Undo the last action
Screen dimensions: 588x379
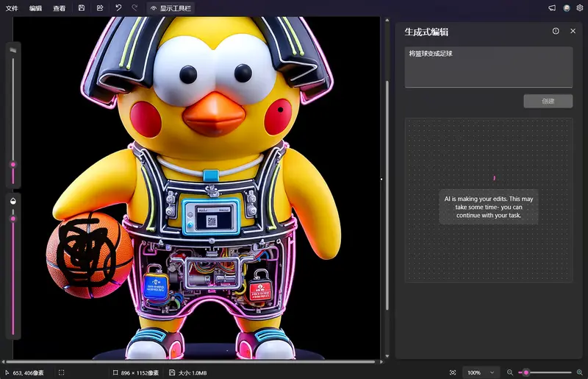point(118,8)
